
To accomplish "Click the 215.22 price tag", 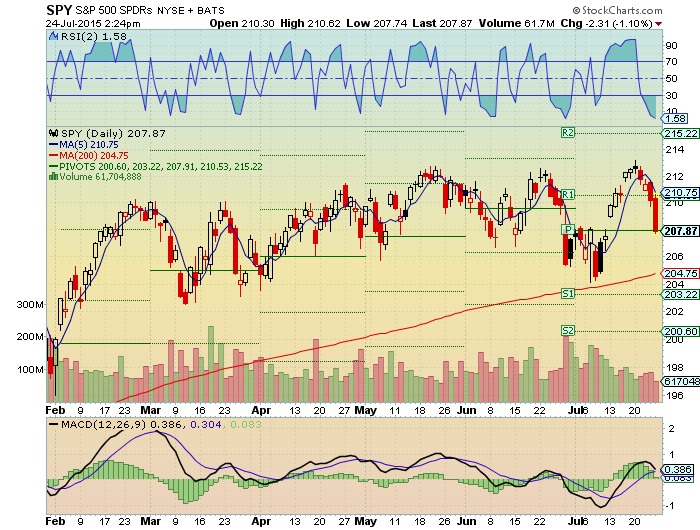I will pos(681,133).
